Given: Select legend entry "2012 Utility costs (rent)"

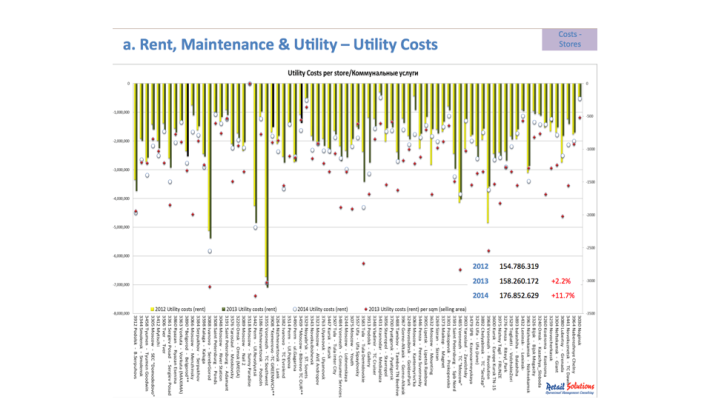Looking at the screenshot, I should 178,309.
